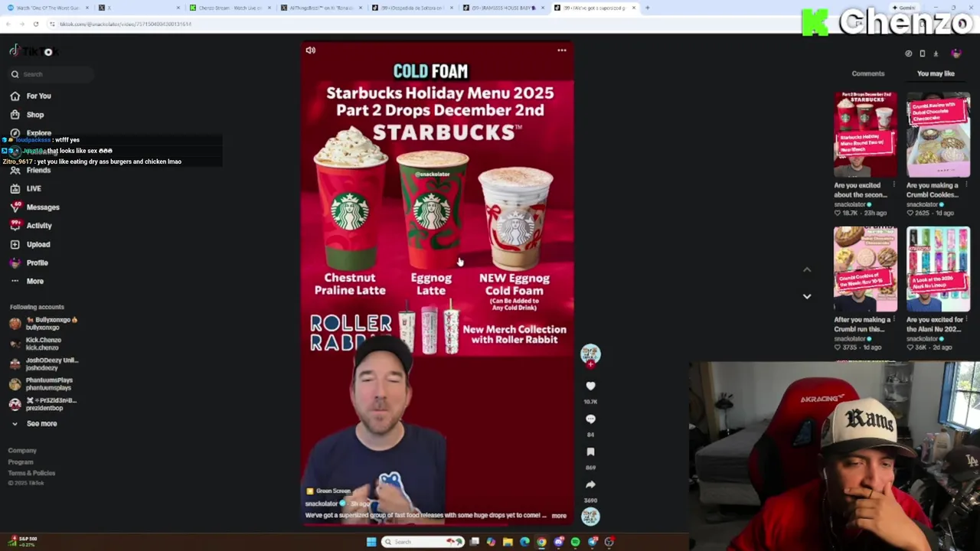Click the coins icon in top bar
Viewport: 980px width, 551px height.
coord(908,54)
